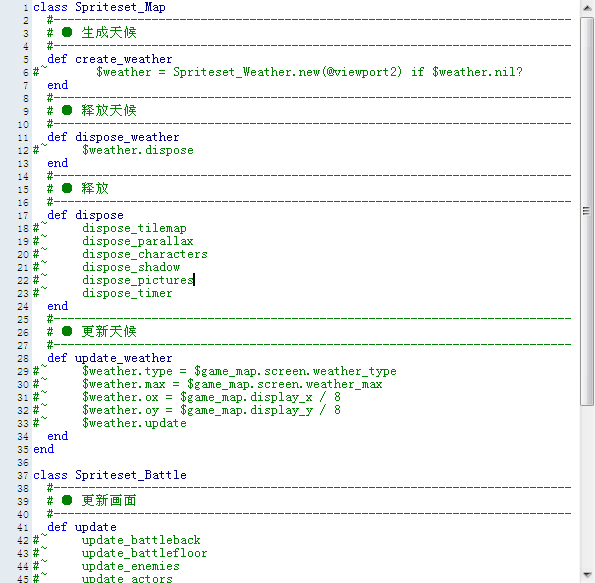
Task: Click on 'class Spriteset_Map' on line 1
Action: 99,7
